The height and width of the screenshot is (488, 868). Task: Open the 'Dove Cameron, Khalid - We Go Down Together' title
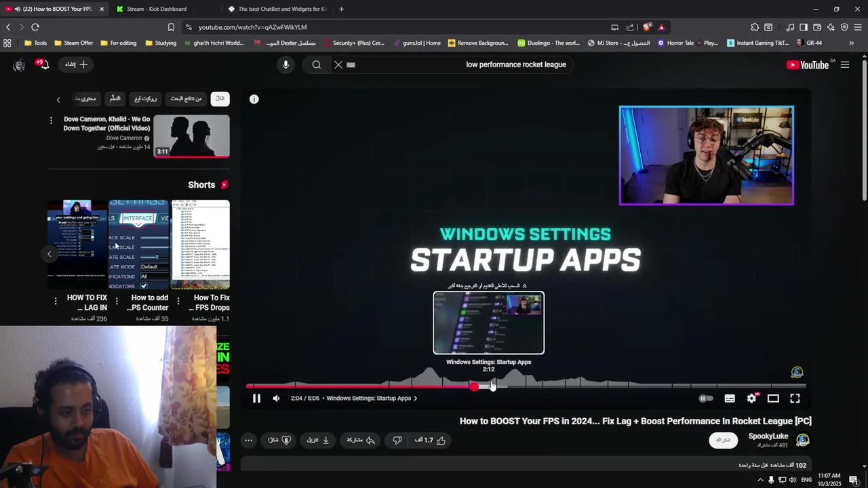click(106, 123)
